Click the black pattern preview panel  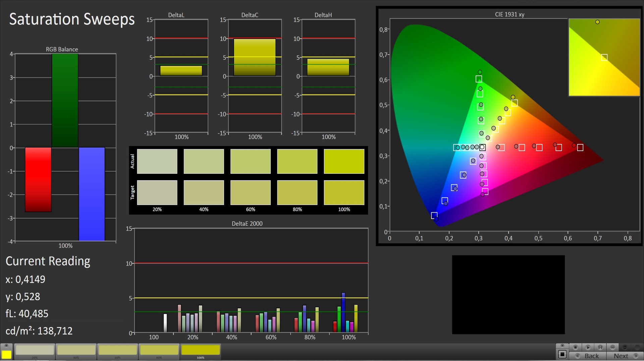[x=508, y=295]
